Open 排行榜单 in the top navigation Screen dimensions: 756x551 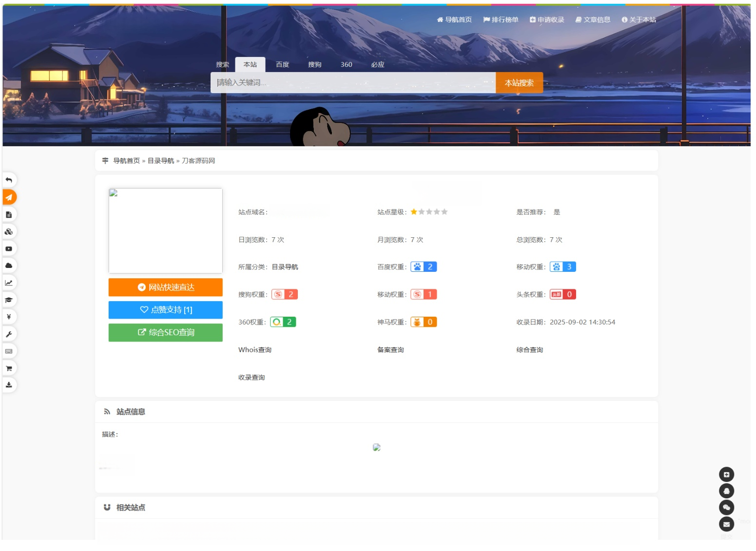[501, 19]
